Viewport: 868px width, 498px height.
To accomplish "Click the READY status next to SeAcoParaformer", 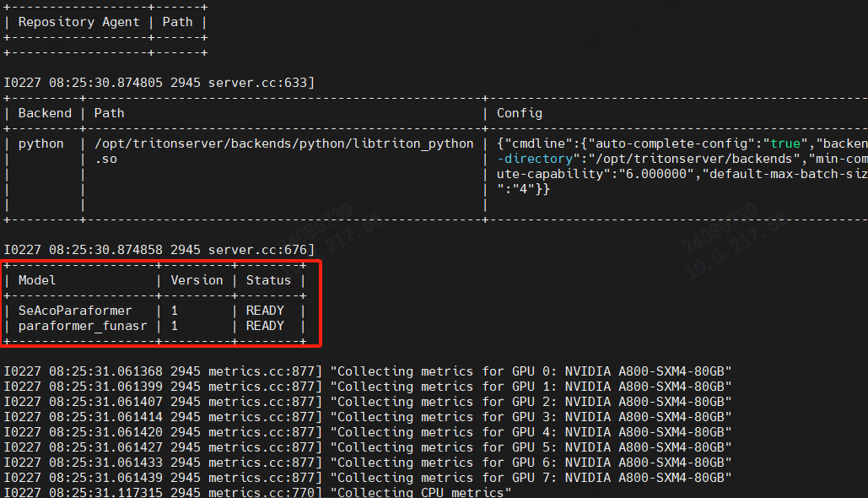I will coord(265,310).
